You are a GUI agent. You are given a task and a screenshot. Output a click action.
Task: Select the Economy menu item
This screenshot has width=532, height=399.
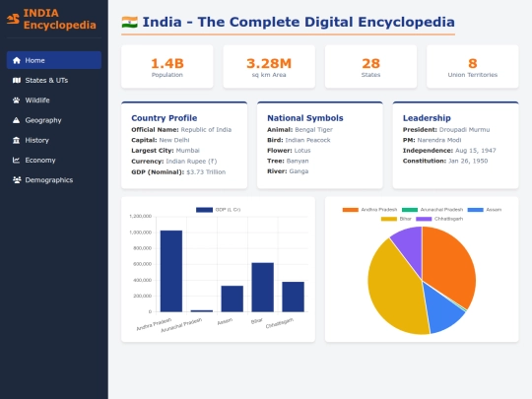(x=54, y=161)
